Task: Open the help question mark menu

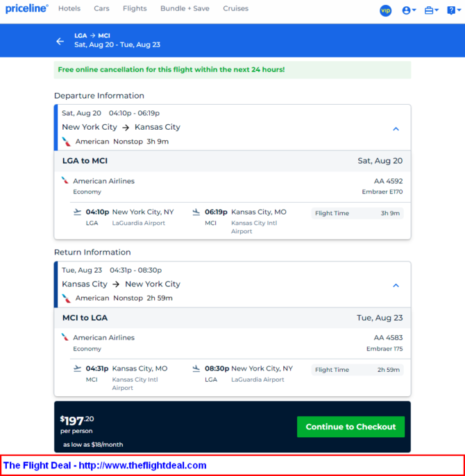Action: tap(454, 10)
